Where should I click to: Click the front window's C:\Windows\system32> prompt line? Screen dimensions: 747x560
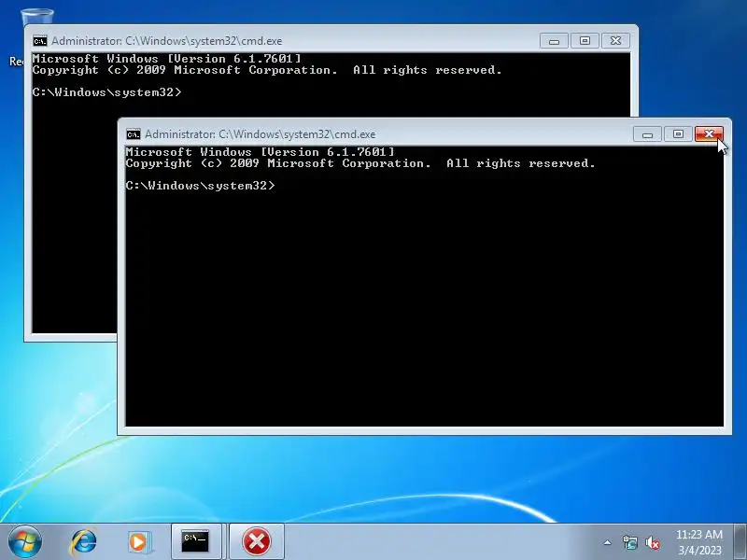tap(201, 185)
